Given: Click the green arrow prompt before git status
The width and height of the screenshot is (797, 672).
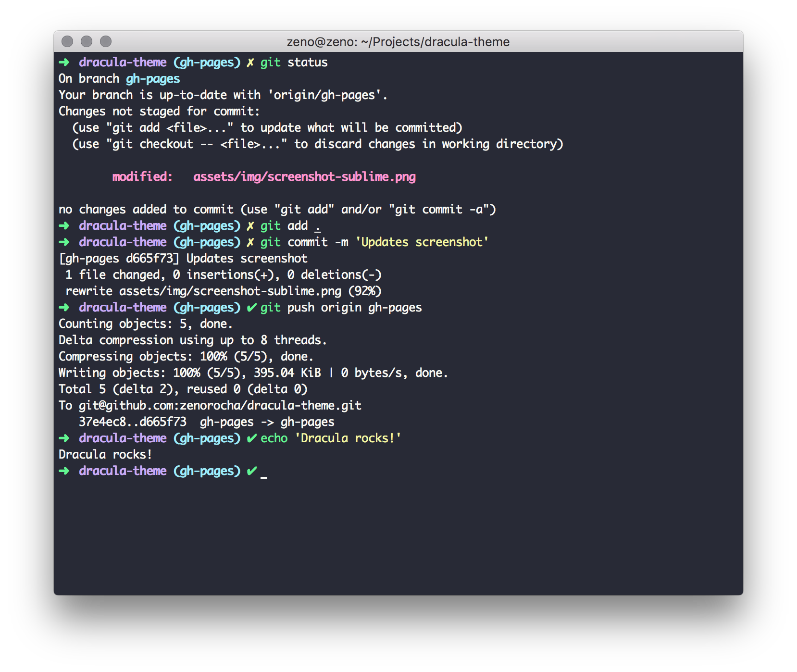Looking at the screenshot, I should (63, 62).
